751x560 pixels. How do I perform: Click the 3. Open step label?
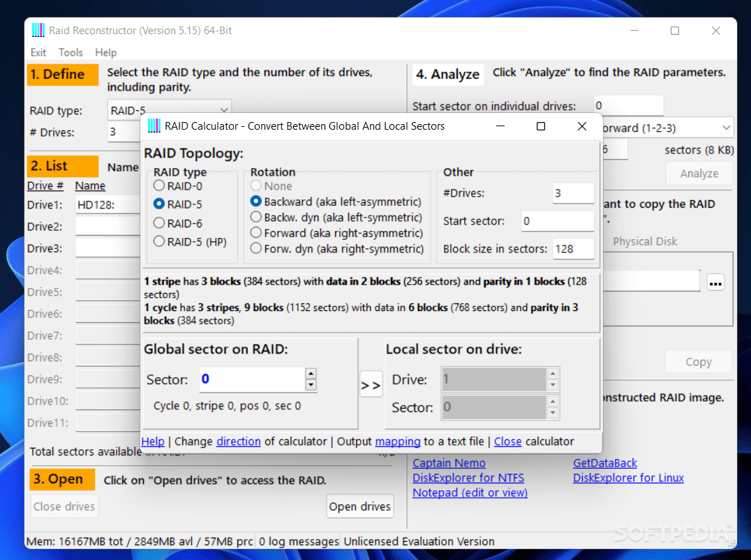62,479
